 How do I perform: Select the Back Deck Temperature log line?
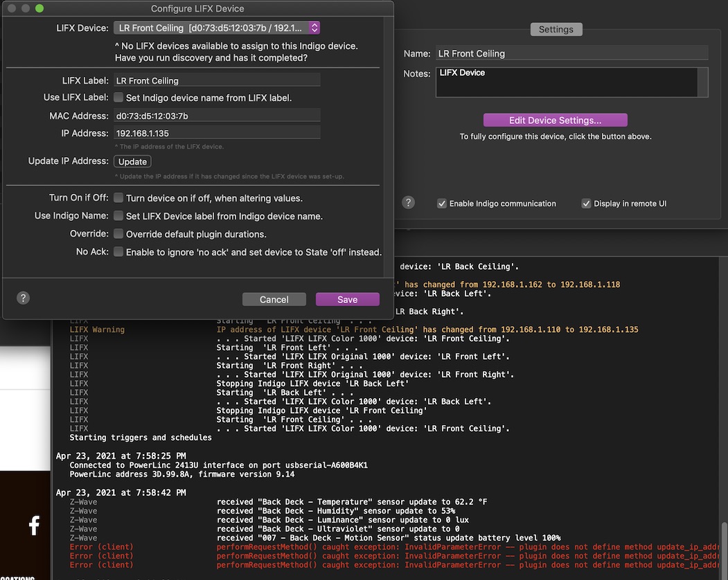[278, 502]
